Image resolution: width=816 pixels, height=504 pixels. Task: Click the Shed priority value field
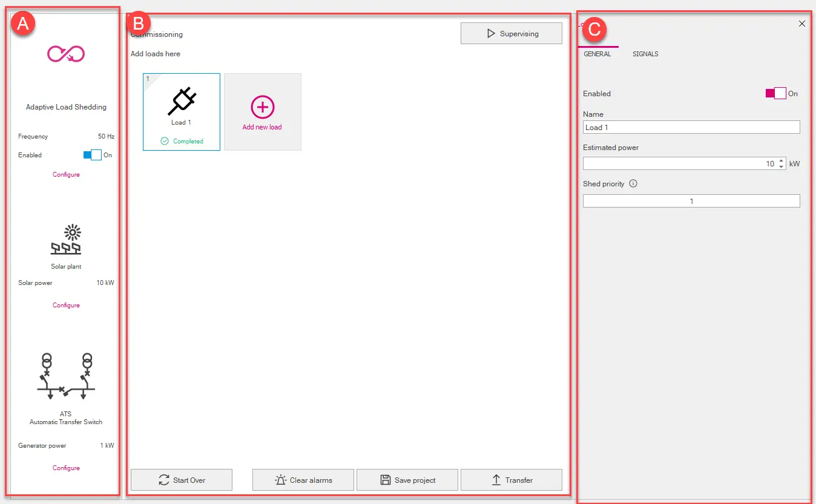(x=691, y=201)
